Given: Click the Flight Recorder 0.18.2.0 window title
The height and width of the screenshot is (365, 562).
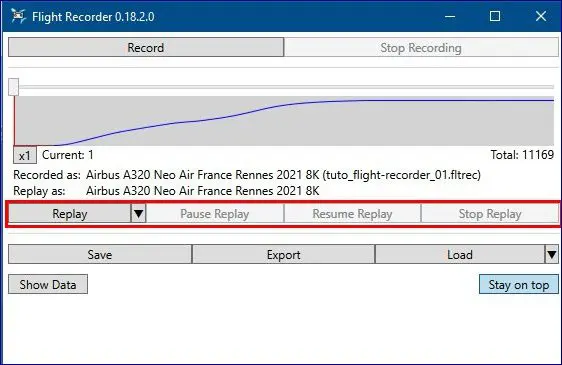Looking at the screenshot, I should 93,17.
